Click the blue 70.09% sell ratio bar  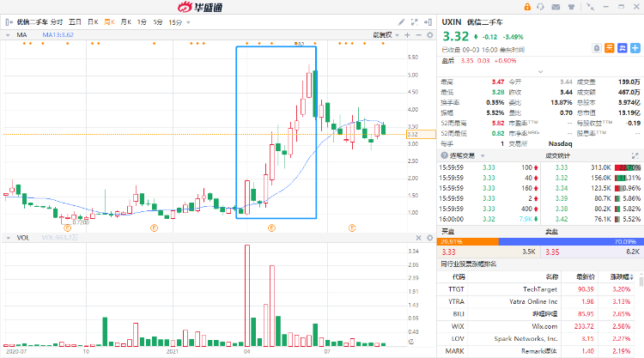[x=570, y=242]
